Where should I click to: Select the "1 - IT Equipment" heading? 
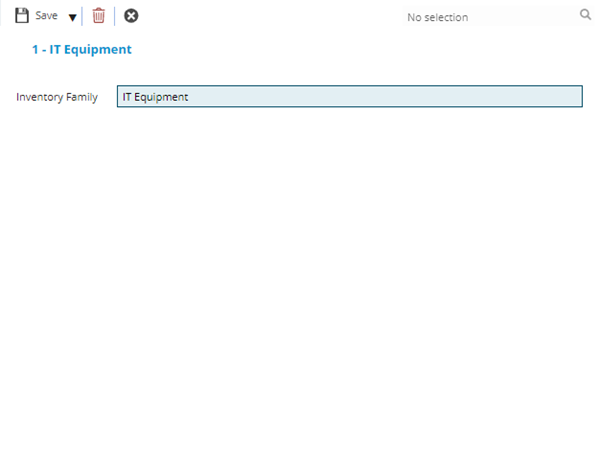pyautogui.click(x=81, y=49)
